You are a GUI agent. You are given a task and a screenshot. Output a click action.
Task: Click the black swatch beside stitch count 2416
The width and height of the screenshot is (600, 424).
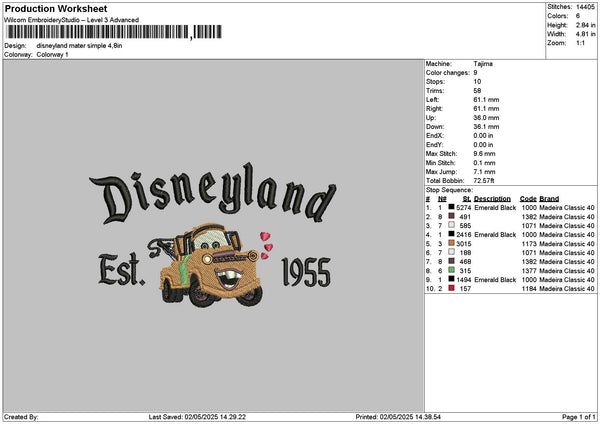coord(452,234)
